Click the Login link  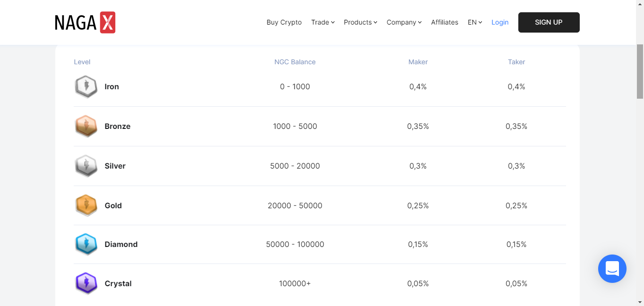pos(500,22)
